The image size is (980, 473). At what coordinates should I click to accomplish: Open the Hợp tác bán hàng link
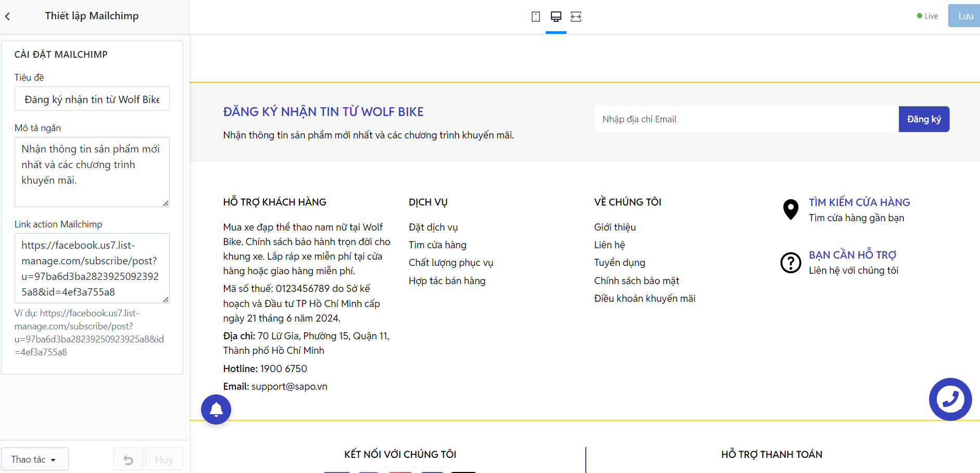coord(447,281)
